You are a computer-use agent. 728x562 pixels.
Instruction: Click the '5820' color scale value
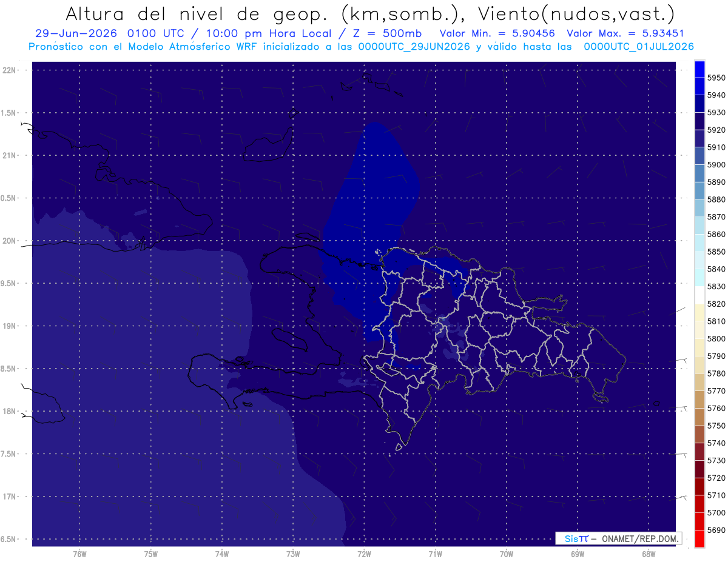[x=716, y=304]
